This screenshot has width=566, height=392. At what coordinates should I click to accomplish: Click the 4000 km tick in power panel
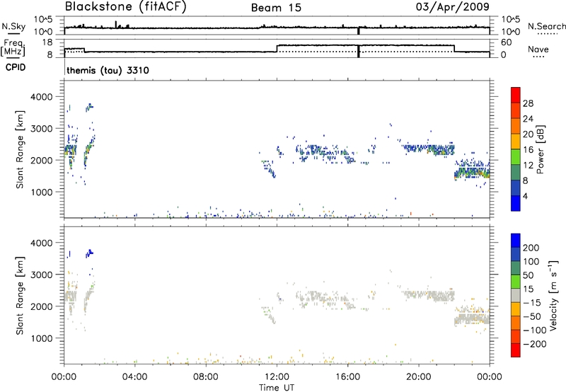pos(42,97)
